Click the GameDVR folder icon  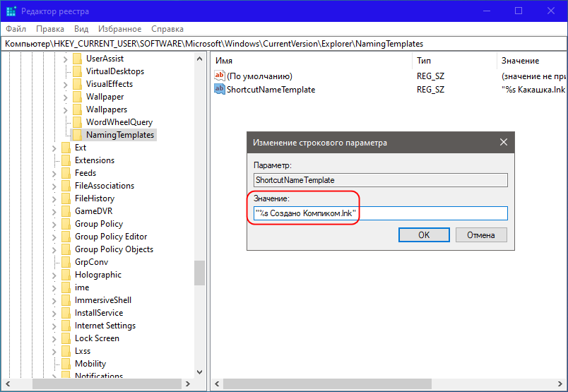[66, 211]
